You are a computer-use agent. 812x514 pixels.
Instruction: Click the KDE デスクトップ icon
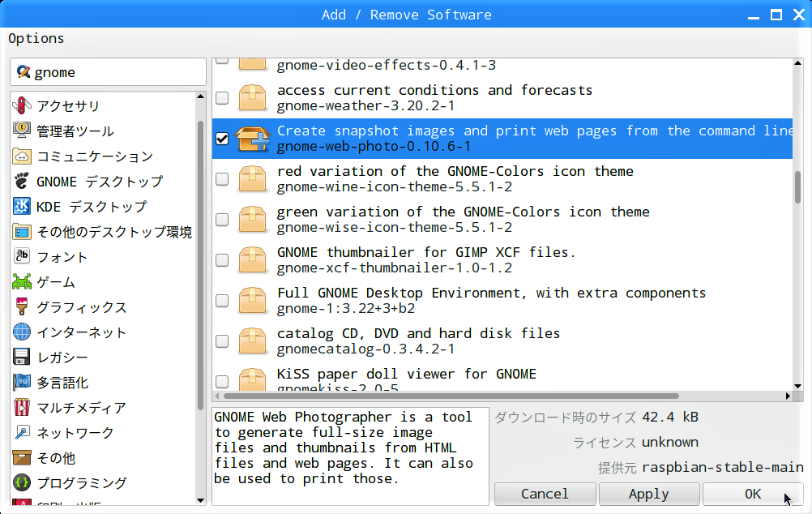22,206
